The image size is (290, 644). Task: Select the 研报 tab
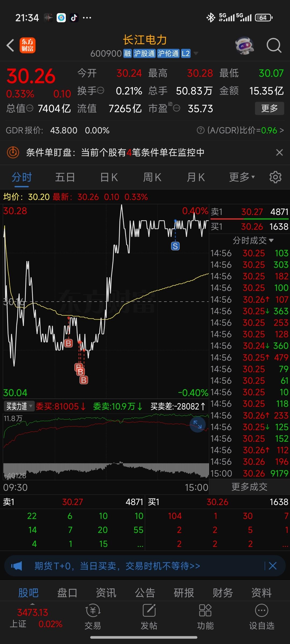(x=184, y=593)
